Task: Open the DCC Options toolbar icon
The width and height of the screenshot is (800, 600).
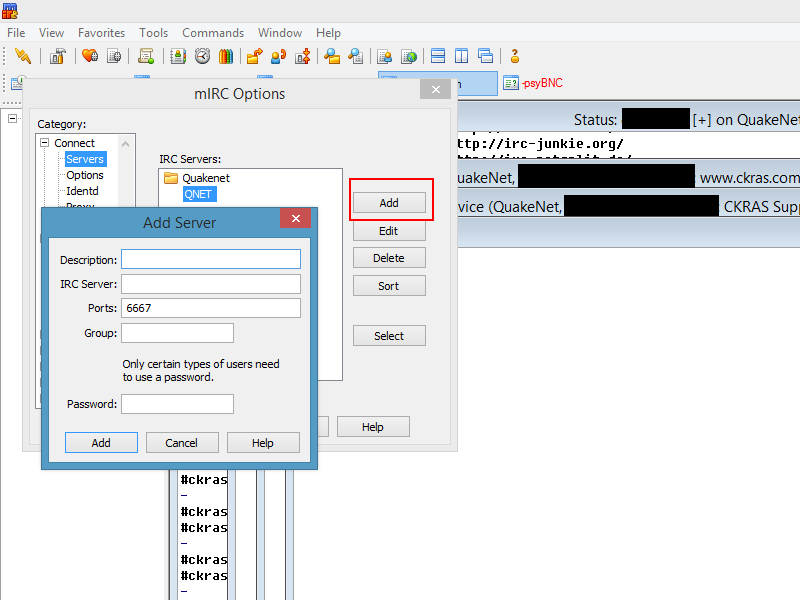Action: click(303, 56)
